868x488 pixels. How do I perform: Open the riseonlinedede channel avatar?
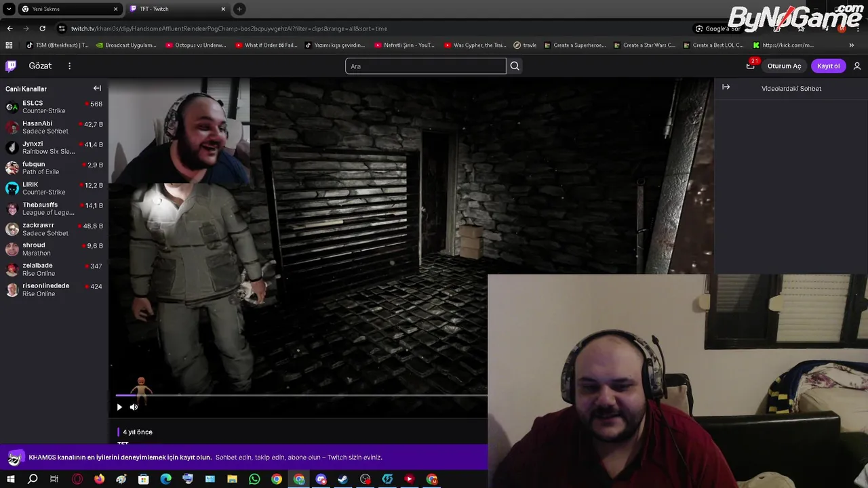(12, 289)
